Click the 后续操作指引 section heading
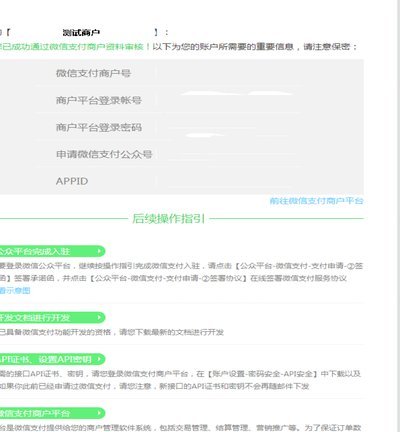Screen dimensions: 400x432 (x=169, y=219)
